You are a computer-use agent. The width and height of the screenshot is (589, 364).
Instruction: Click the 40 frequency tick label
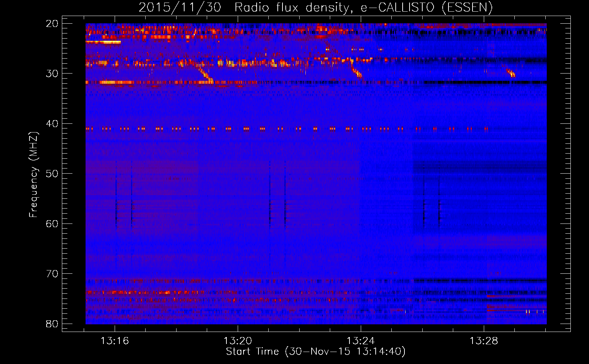52,124
